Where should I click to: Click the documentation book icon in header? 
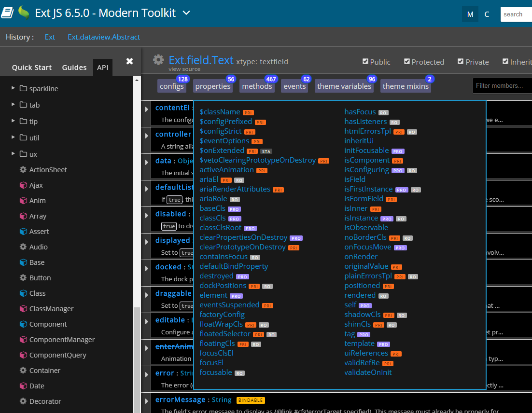coord(7,13)
